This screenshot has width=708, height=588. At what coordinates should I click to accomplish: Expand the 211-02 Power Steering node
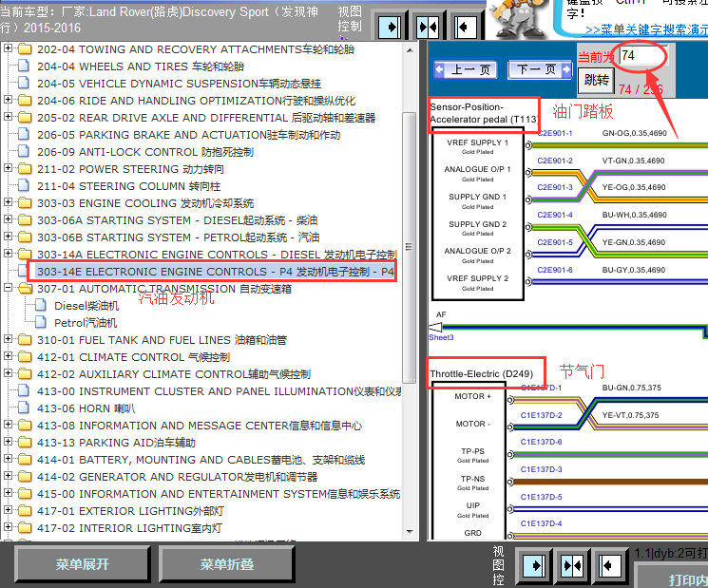tap(8, 167)
